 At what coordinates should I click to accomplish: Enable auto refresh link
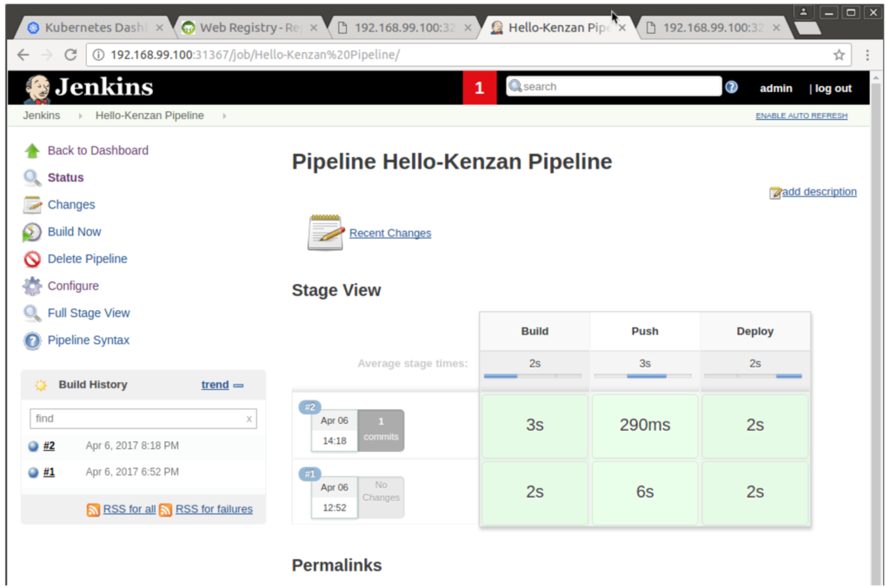(800, 116)
